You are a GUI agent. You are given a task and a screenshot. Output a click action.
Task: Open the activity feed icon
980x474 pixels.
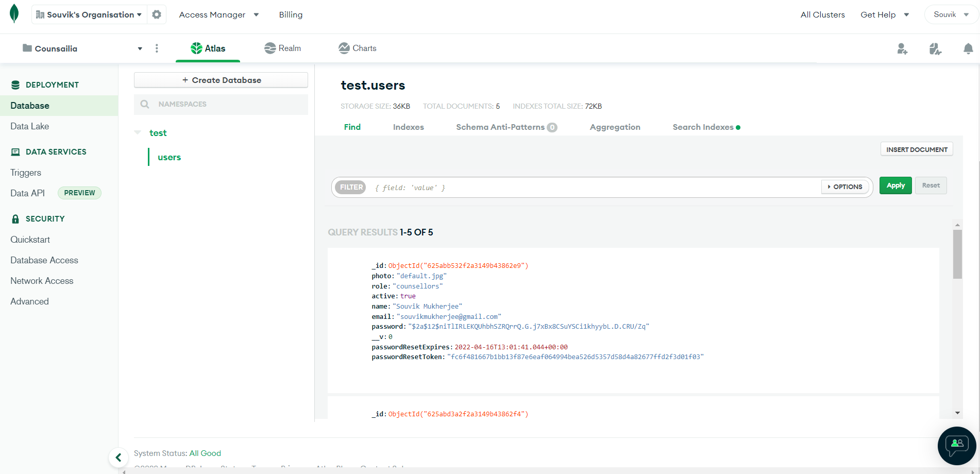tap(935, 48)
